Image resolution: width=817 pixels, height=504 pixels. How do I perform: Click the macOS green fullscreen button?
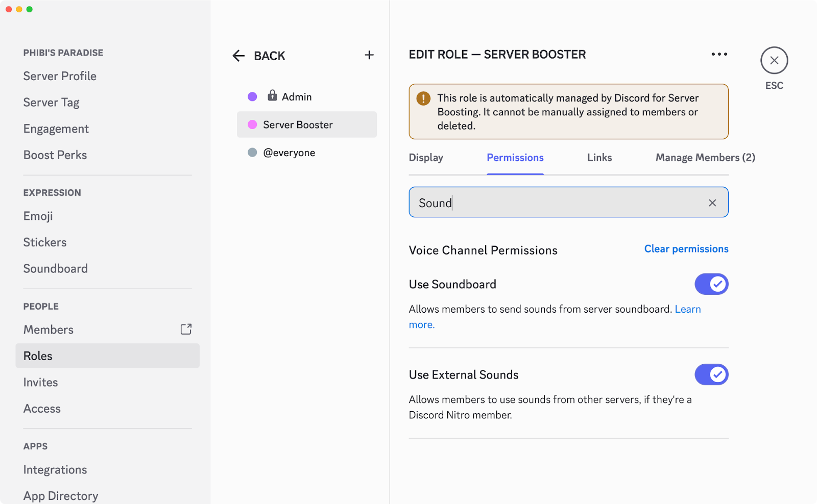(x=30, y=9)
